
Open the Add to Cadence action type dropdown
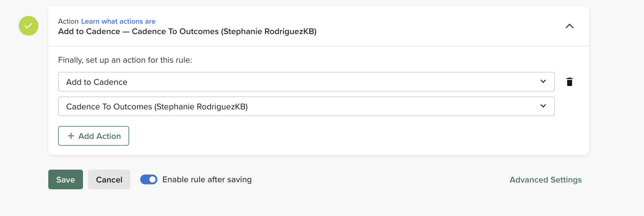click(x=306, y=82)
